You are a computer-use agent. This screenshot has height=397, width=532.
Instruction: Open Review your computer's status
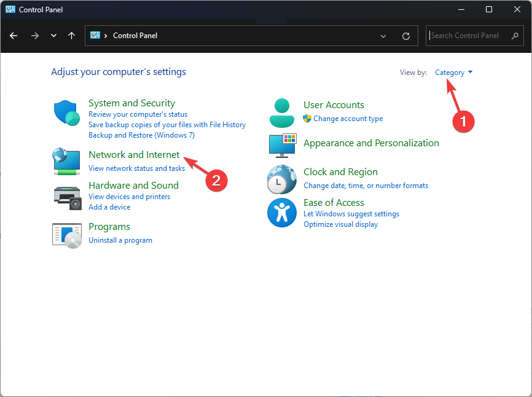click(x=138, y=114)
